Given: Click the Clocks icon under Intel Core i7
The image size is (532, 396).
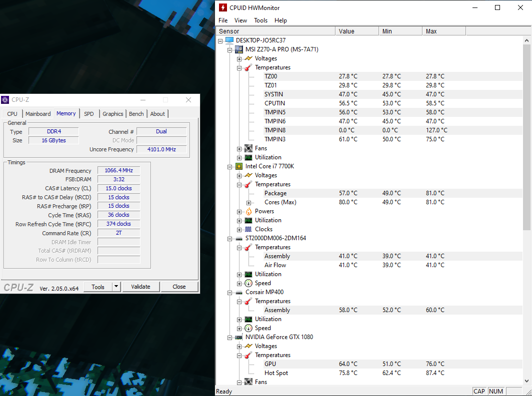Looking at the screenshot, I should pyautogui.click(x=248, y=229).
